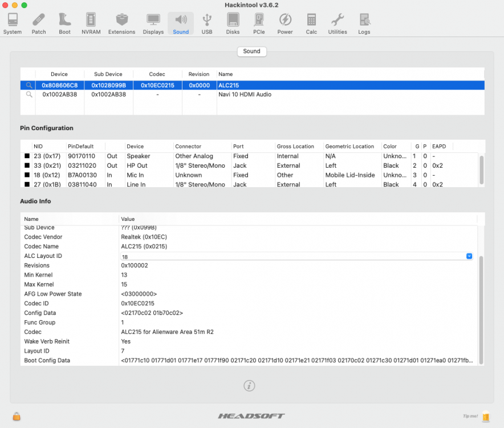Select the ALC215 for Alienware Area 51m R2 row
Viewport: 504px width, 428px height.
tap(249, 332)
